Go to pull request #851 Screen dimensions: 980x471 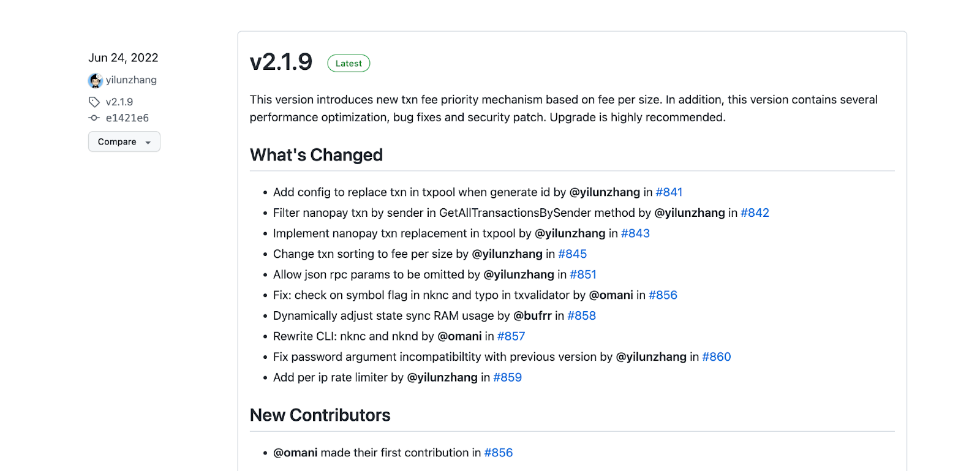(x=583, y=274)
